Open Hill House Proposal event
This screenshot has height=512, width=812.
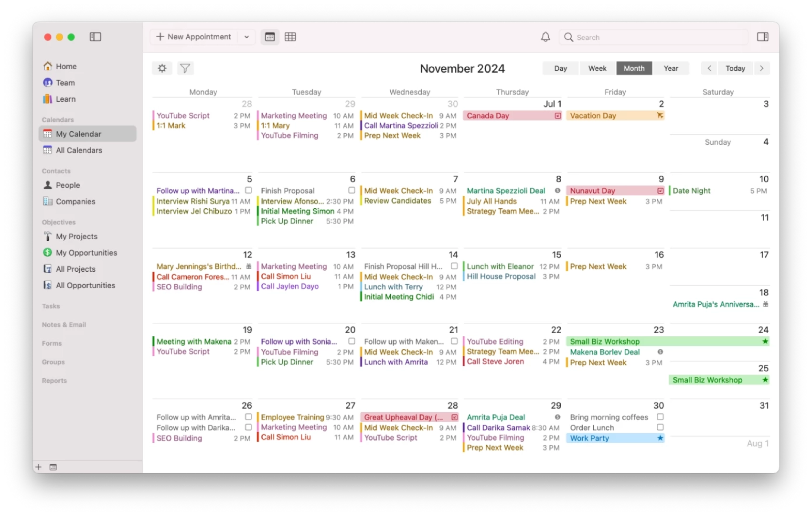coord(512,277)
